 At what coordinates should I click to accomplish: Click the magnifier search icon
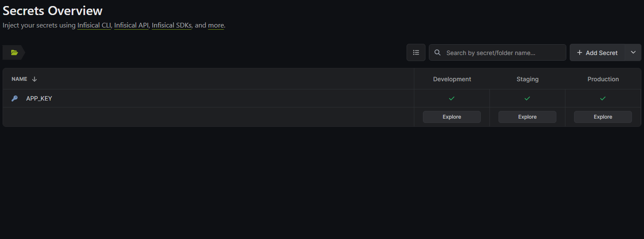tap(437, 52)
